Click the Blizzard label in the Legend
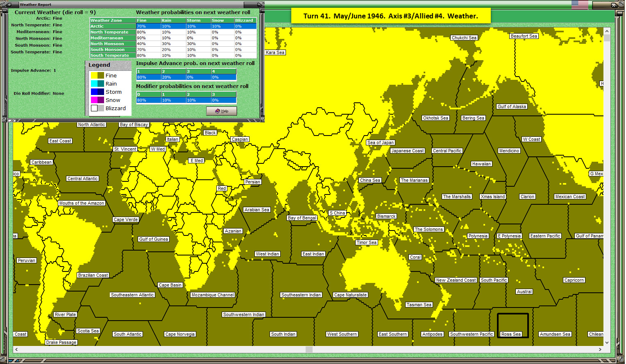This screenshot has height=364, width=626. pyautogui.click(x=116, y=108)
